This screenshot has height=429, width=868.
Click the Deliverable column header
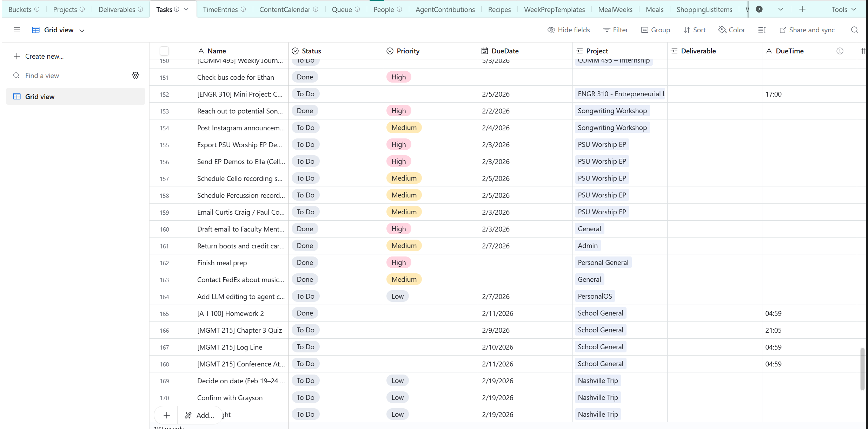tap(715, 51)
